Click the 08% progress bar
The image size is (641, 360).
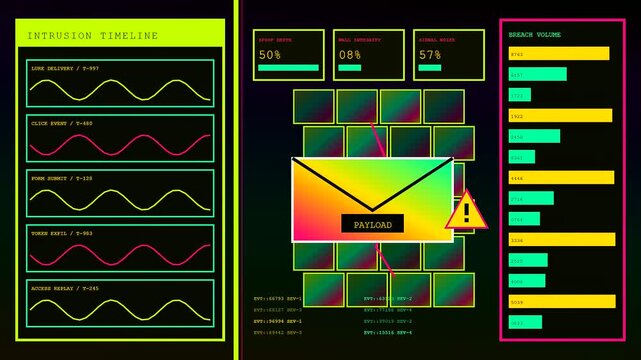350,68
